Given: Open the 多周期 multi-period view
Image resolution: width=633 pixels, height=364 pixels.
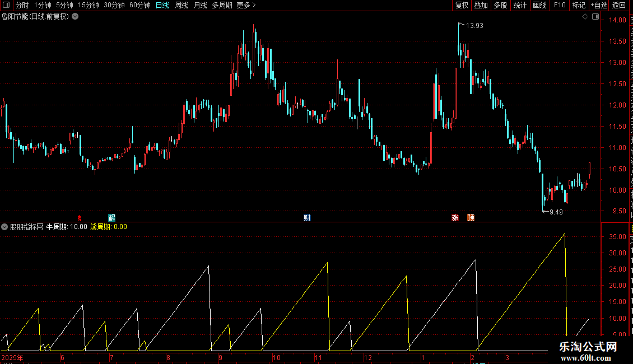Looking at the screenshot, I should (x=222, y=5).
